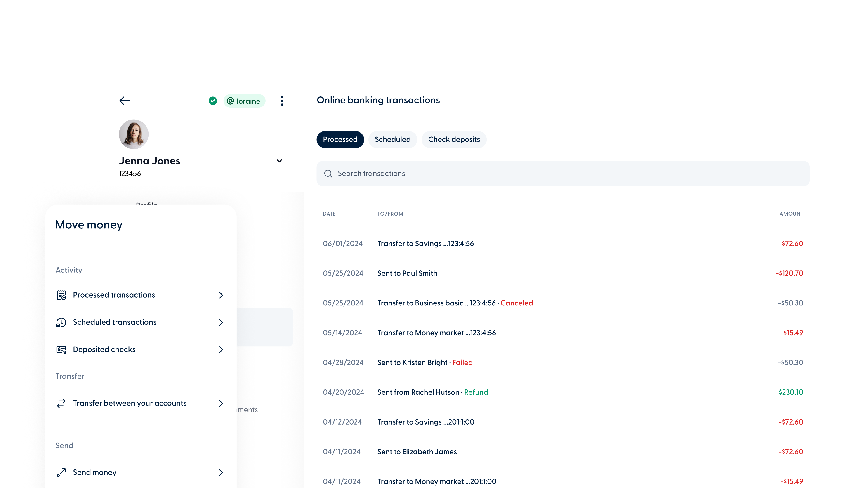Click the back arrow icon

tap(125, 101)
